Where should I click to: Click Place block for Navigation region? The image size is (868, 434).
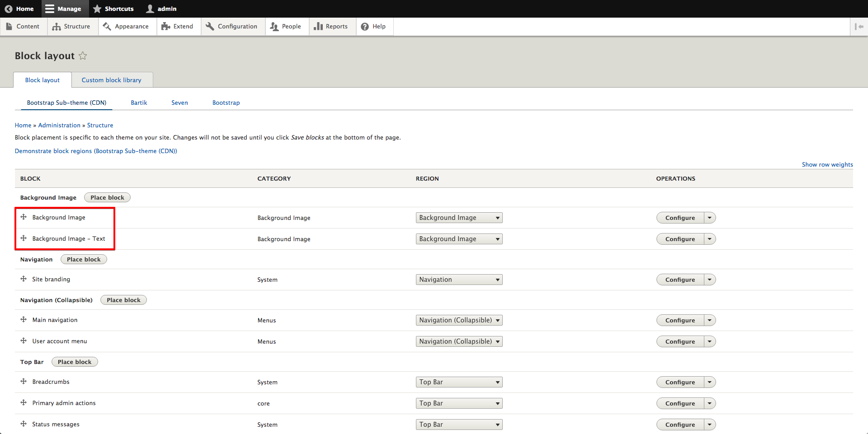[84, 259]
